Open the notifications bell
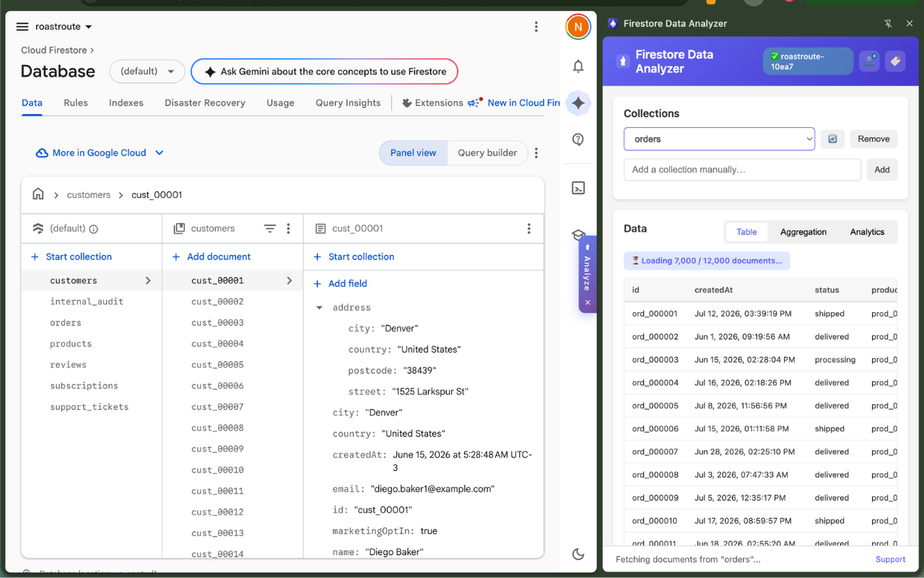The width and height of the screenshot is (924, 578). coord(578,66)
